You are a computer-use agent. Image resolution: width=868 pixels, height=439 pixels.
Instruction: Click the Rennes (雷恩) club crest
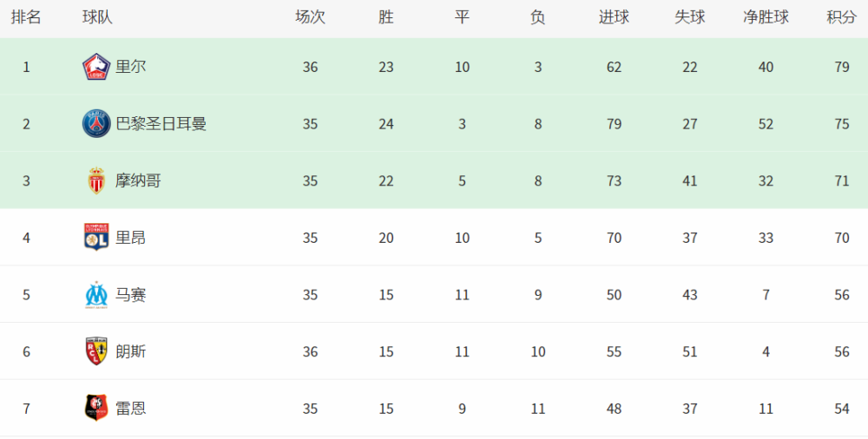[x=96, y=408]
